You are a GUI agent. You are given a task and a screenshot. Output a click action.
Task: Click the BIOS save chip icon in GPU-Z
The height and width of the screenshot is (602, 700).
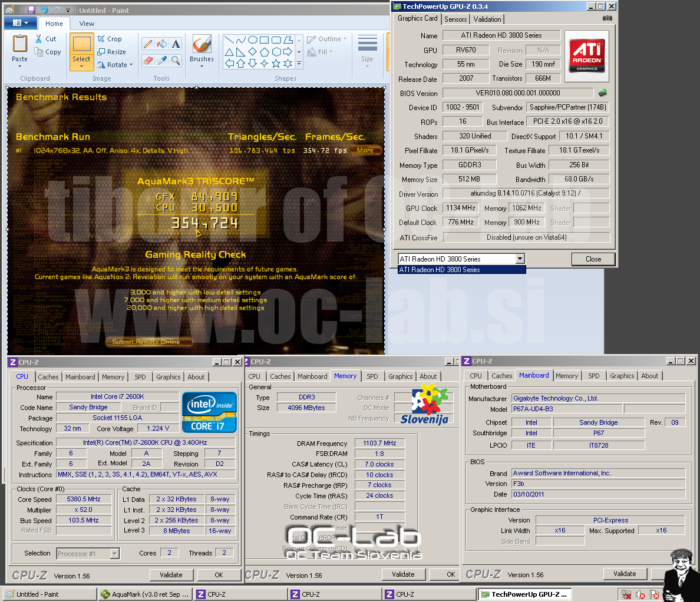click(603, 93)
